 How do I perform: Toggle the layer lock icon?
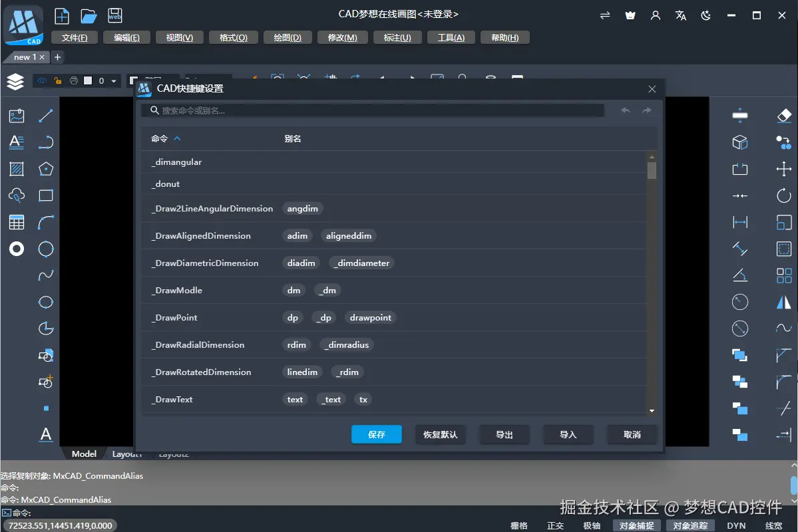pos(57,80)
